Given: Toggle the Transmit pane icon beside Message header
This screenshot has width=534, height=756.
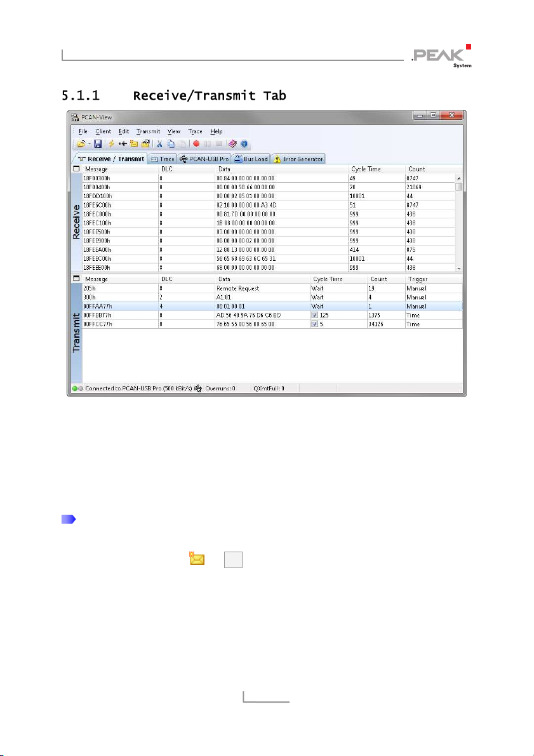Looking at the screenshot, I should 76,279.
